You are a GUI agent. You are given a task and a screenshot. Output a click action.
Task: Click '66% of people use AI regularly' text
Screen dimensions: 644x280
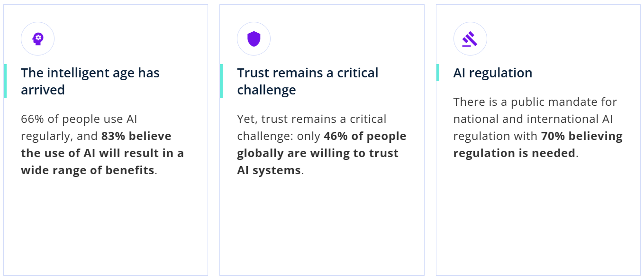click(79, 128)
